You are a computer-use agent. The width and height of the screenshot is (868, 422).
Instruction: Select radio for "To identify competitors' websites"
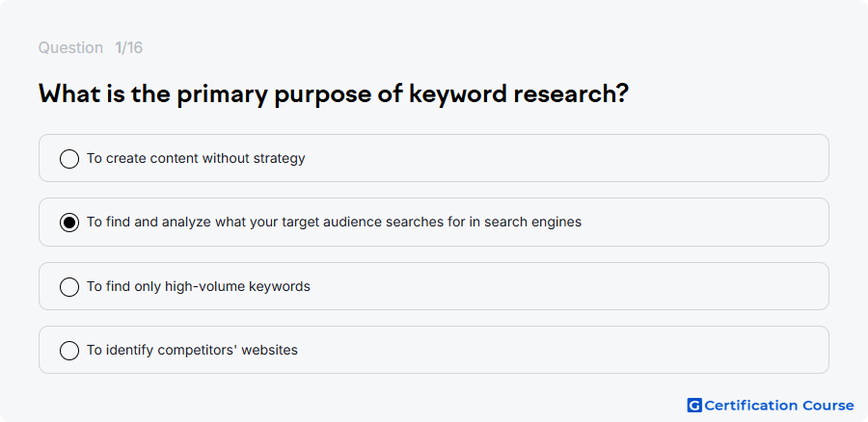(69, 351)
